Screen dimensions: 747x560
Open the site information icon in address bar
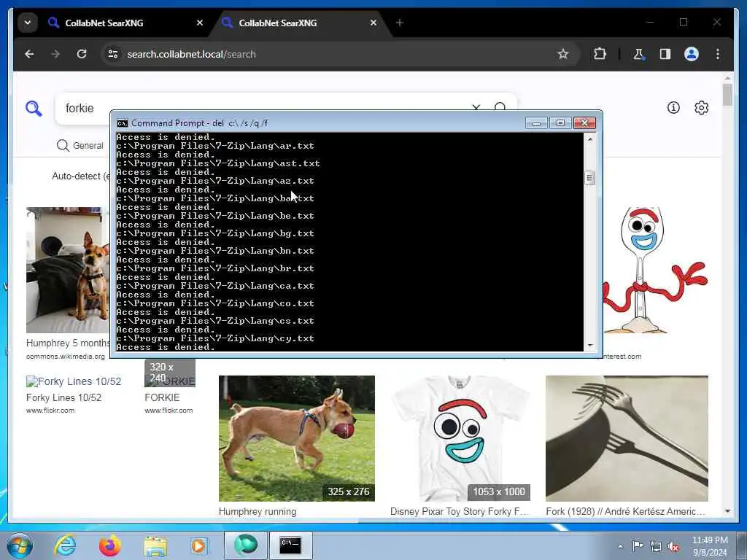113,54
